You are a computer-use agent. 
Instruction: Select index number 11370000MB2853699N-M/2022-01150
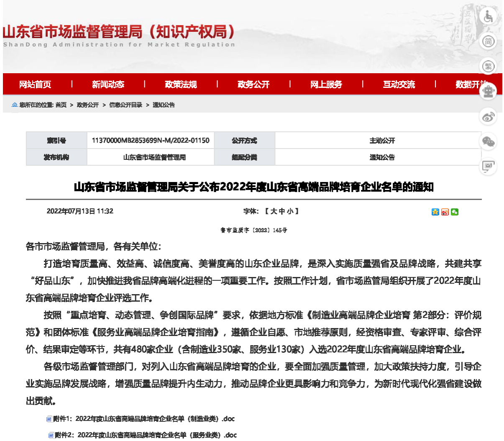(151, 141)
